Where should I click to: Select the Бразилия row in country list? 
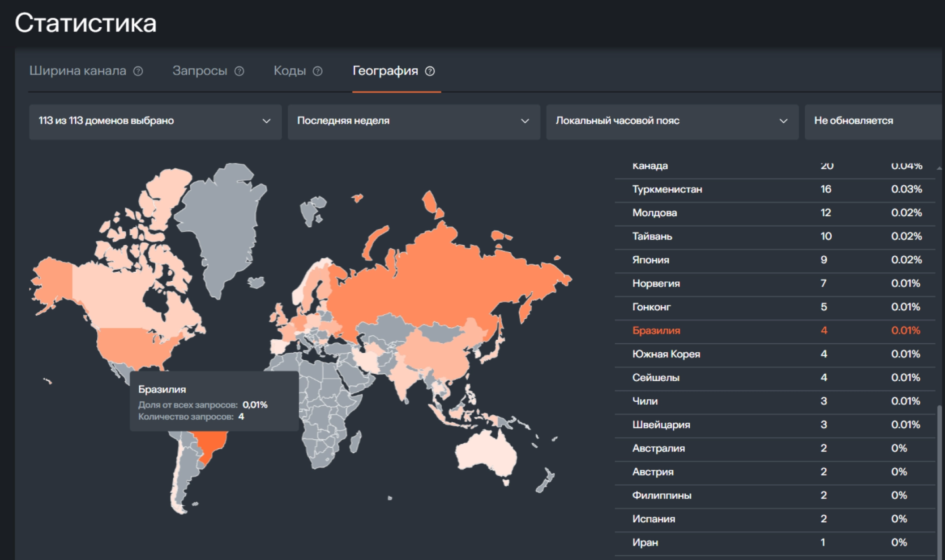point(775,331)
